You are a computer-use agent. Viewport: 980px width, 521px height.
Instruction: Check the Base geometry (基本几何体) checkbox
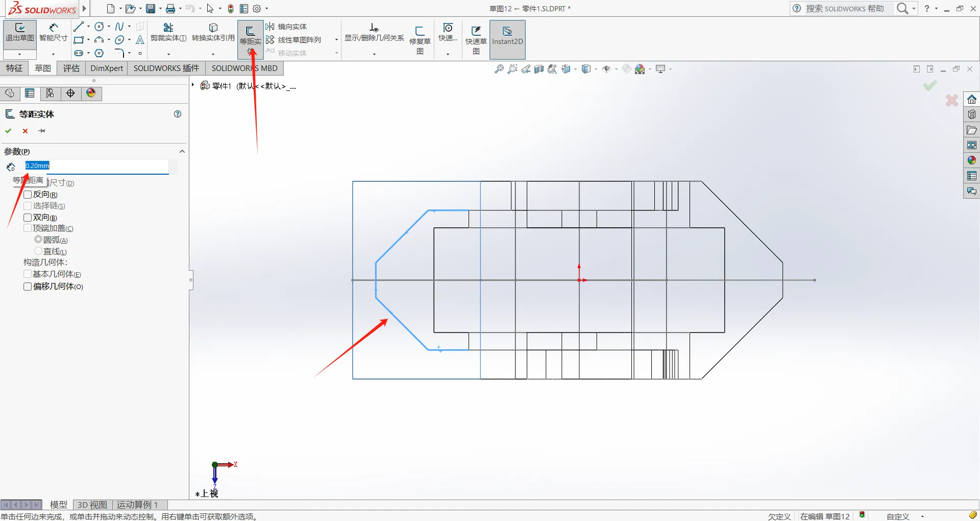tap(28, 274)
